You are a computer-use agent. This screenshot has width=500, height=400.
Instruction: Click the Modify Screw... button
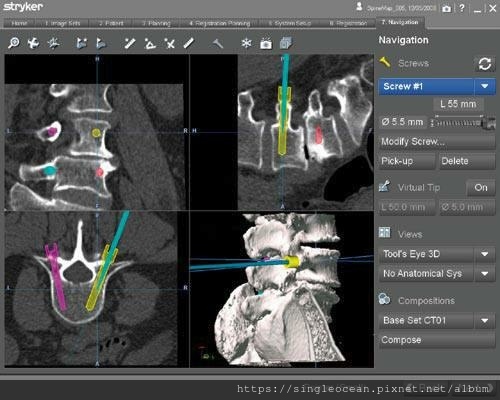click(x=437, y=142)
